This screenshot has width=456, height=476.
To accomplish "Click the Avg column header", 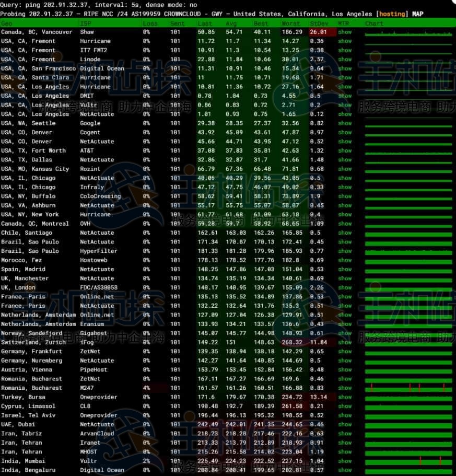I will click(x=232, y=24).
